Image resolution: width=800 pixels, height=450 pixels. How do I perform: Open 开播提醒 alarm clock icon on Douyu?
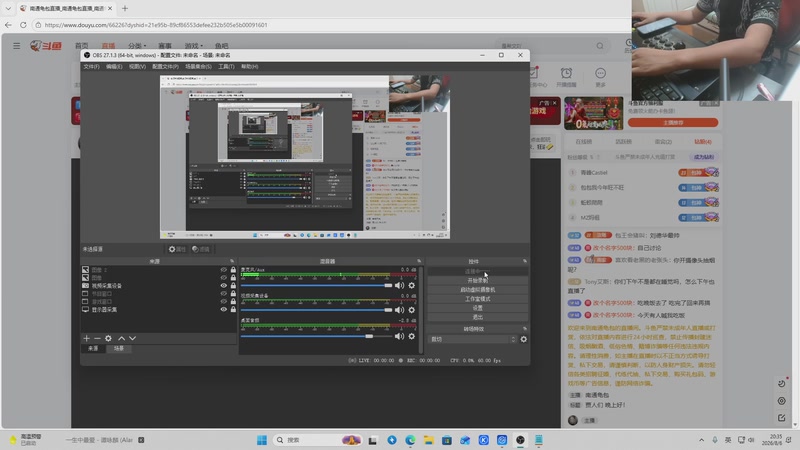coord(566,73)
